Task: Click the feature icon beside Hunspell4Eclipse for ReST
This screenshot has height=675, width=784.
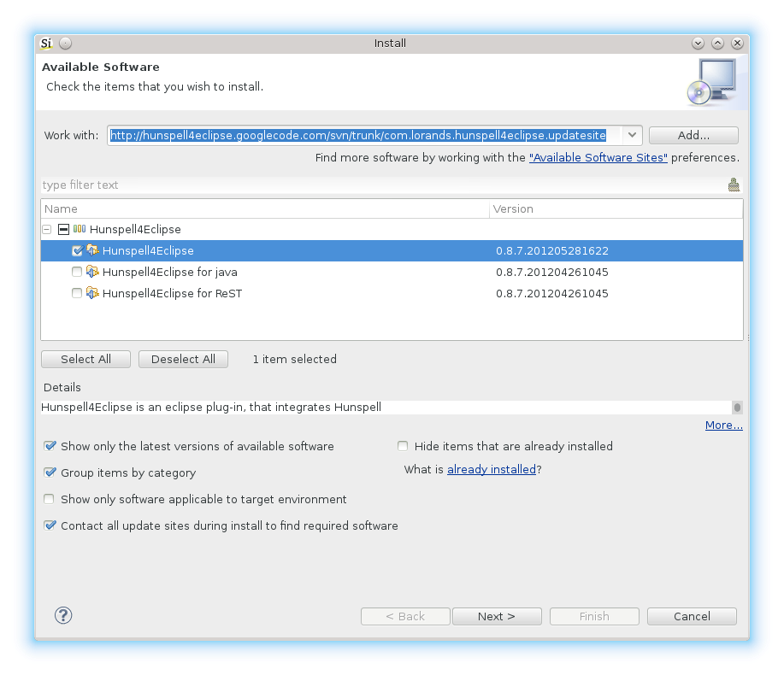Action: point(92,293)
